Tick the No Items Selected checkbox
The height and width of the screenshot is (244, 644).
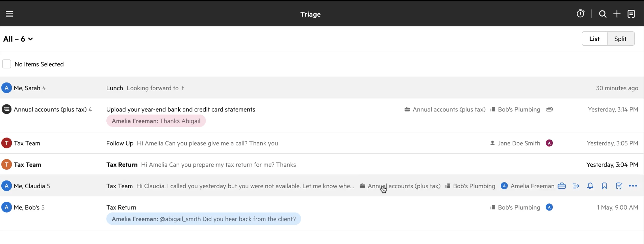tap(7, 64)
